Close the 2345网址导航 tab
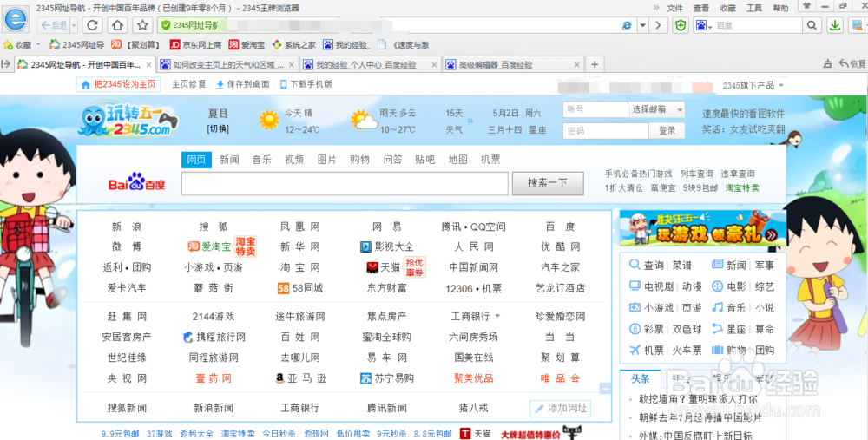868x440 pixels. (148, 65)
